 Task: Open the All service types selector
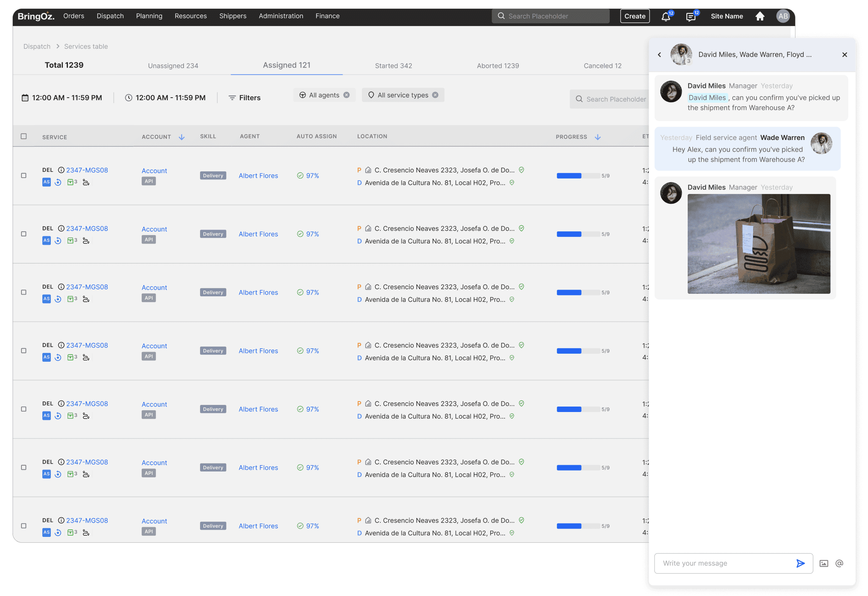(x=403, y=95)
